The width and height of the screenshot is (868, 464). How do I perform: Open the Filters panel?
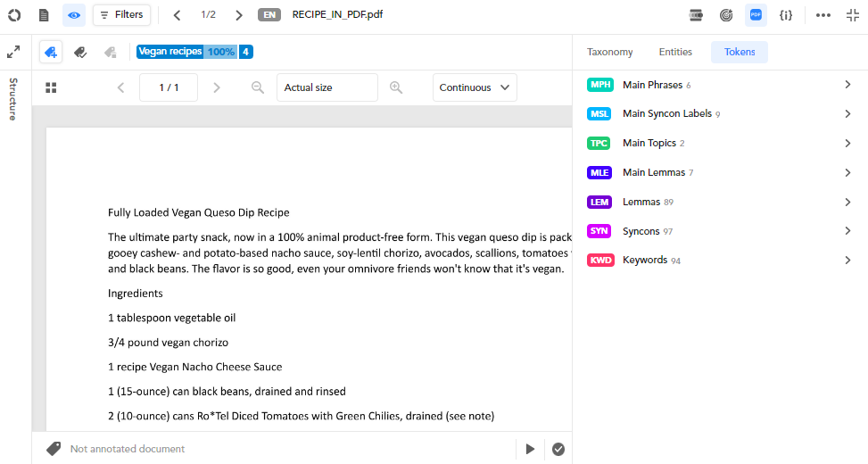[x=121, y=15]
